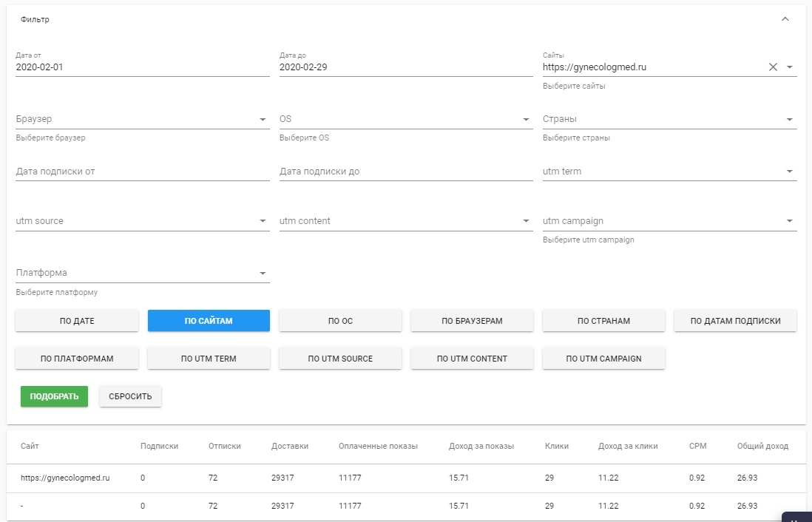
Task: Group results with ПО ДАТЕ
Action: 77,321
